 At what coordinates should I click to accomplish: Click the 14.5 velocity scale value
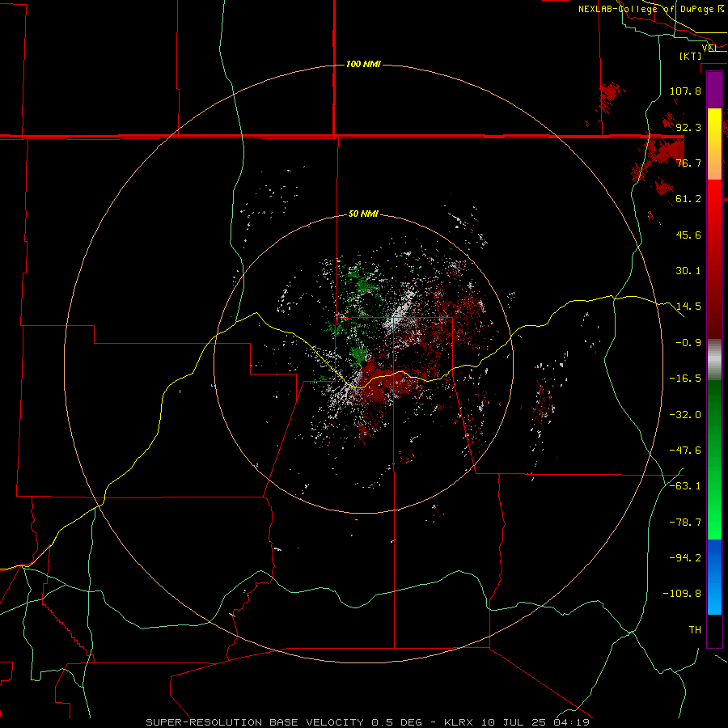[688, 307]
